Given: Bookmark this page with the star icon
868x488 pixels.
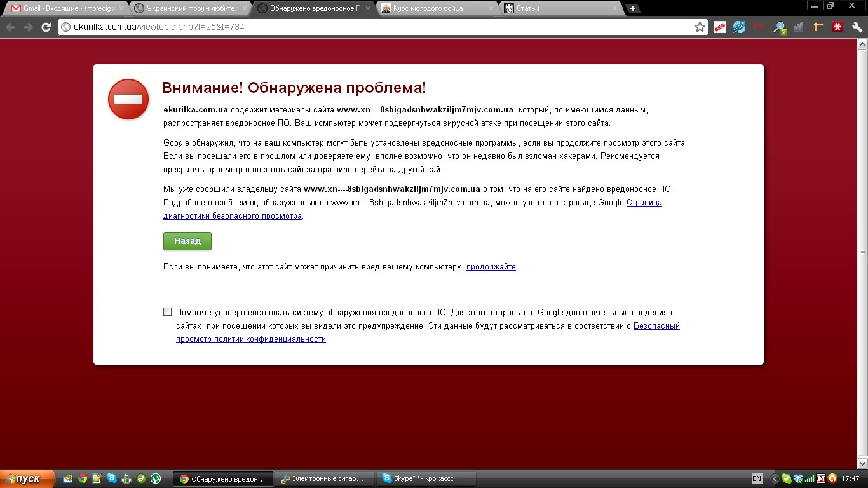Looking at the screenshot, I should (x=700, y=27).
